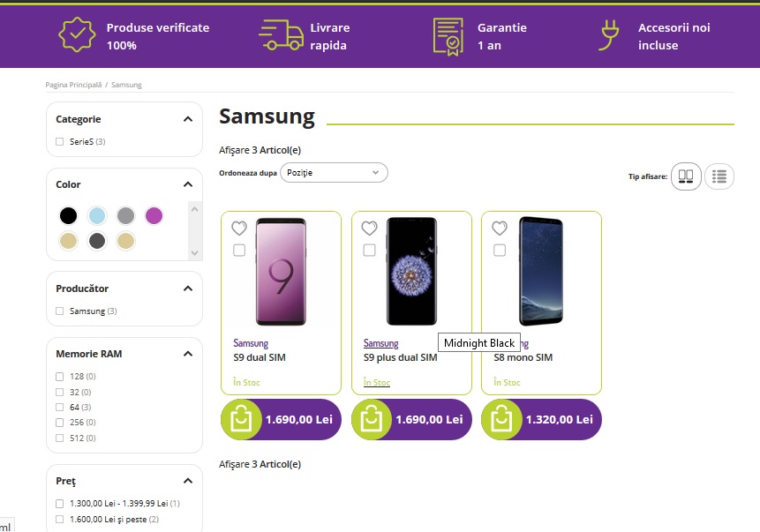This screenshot has width=760, height=532.
Task: Pick the light blue color swatch
Action: coord(97,215)
